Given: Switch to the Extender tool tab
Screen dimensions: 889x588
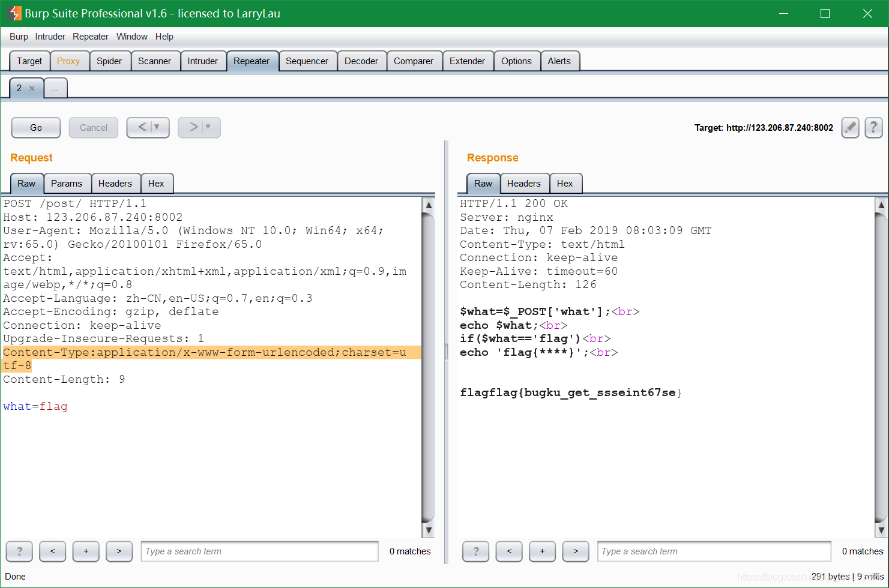Looking at the screenshot, I should [x=467, y=61].
